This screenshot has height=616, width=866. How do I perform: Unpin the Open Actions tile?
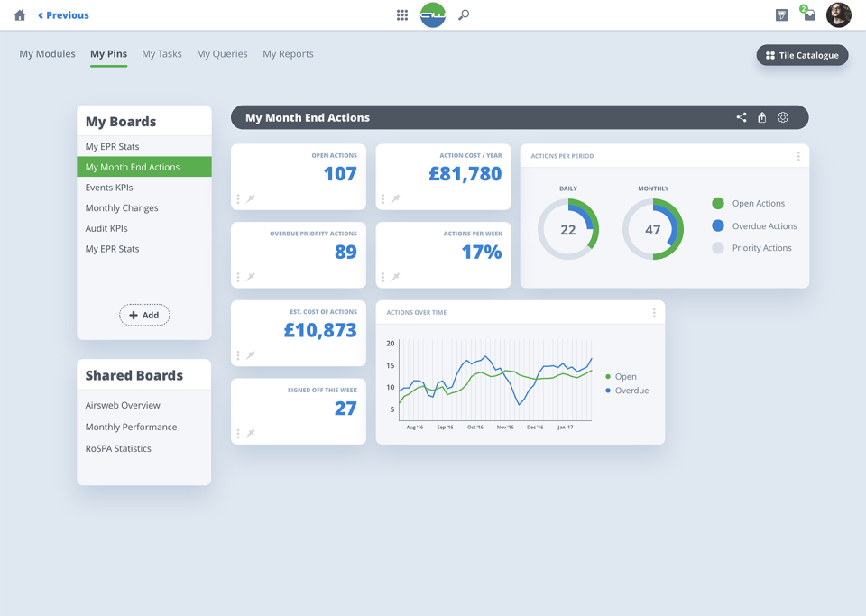click(x=251, y=198)
